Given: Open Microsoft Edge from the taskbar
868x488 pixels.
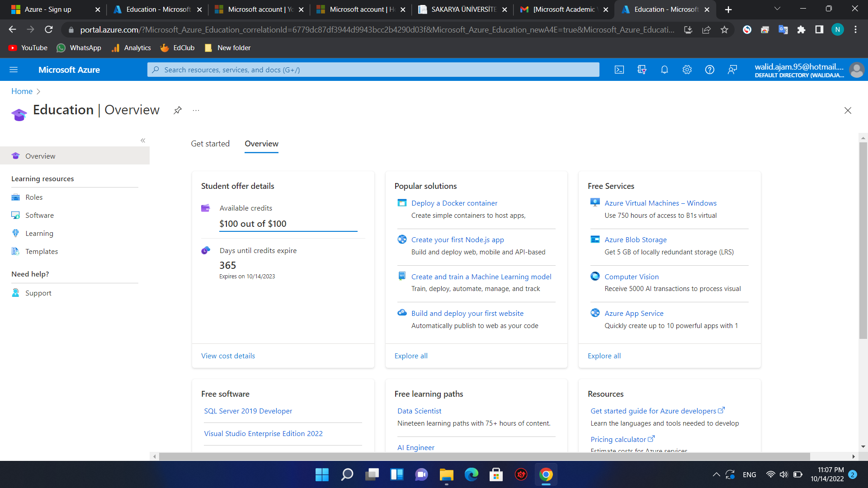Looking at the screenshot, I should pyautogui.click(x=471, y=474).
